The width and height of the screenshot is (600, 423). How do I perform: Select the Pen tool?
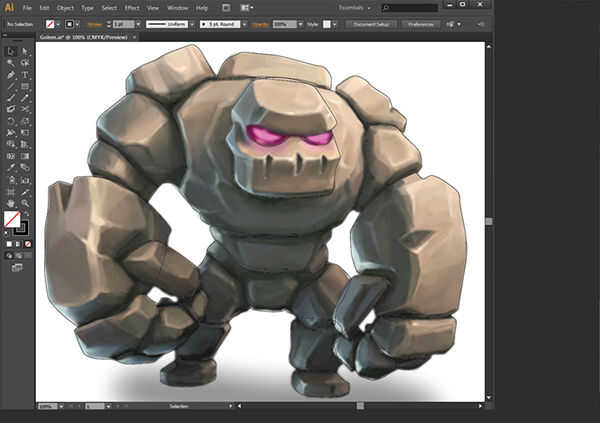[x=11, y=75]
